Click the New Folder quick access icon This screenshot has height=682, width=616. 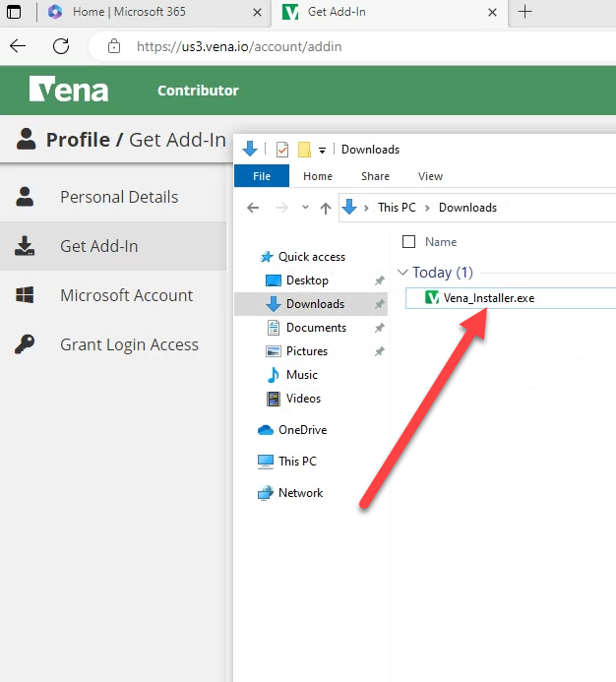pyautogui.click(x=304, y=150)
